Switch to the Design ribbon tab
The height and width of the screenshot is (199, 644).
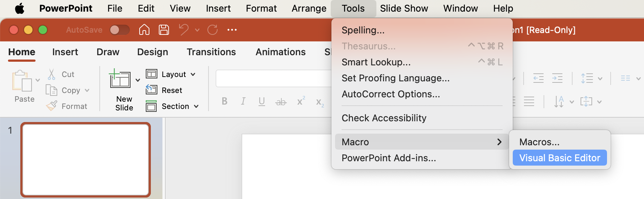[x=152, y=52]
